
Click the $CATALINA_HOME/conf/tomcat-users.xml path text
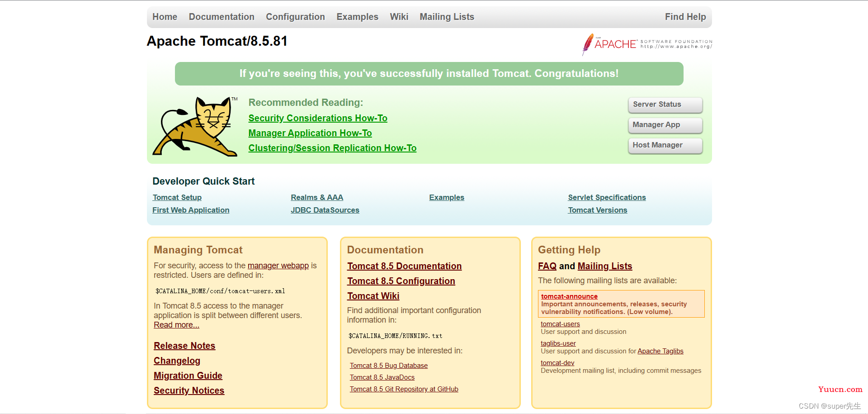220,291
